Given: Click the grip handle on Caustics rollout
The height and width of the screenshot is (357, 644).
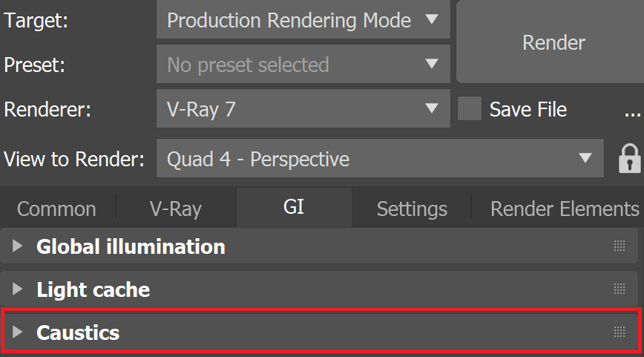Looking at the screenshot, I should pos(620,332).
